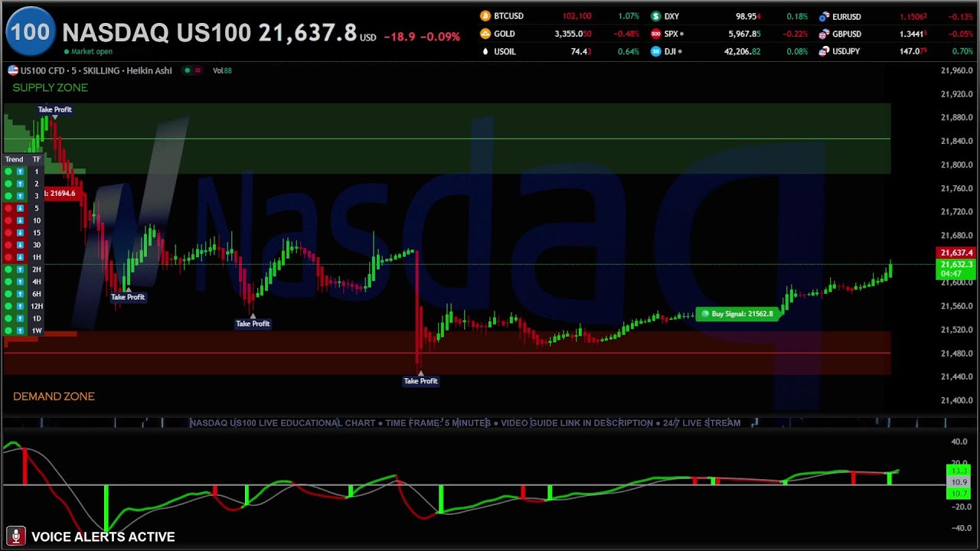
Task: Click the blue down arrow in trend row 15
Action: click(20, 233)
